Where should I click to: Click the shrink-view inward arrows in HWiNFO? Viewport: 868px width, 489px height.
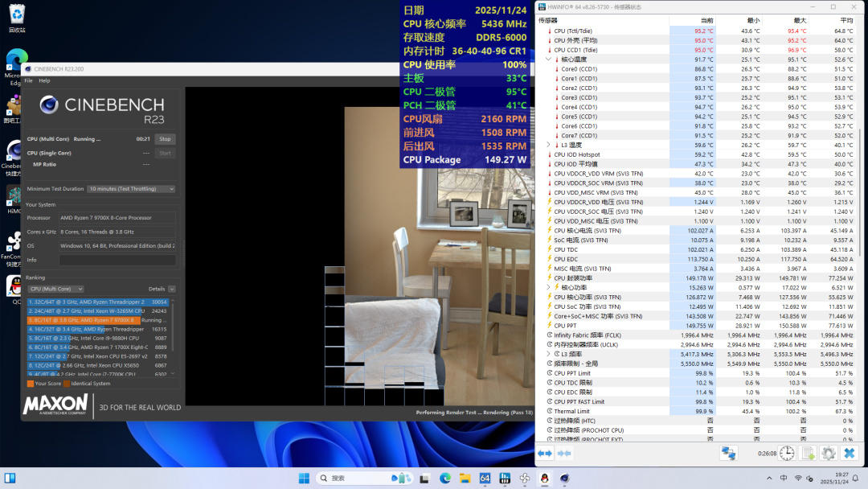(x=564, y=453)
